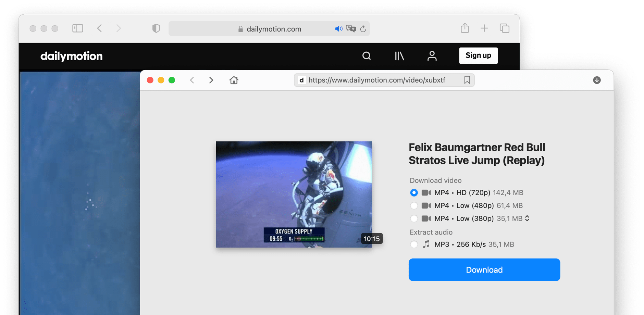Screen dimensions: 644x315
Task: Open the downloader home page
Action: pyautogui.click(x=234, y=80)
